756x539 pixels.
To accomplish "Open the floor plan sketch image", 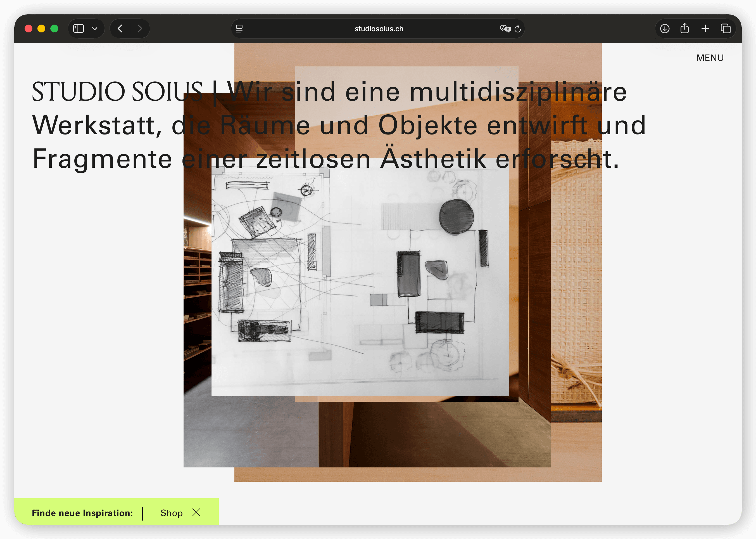I will tap(360, 277).
